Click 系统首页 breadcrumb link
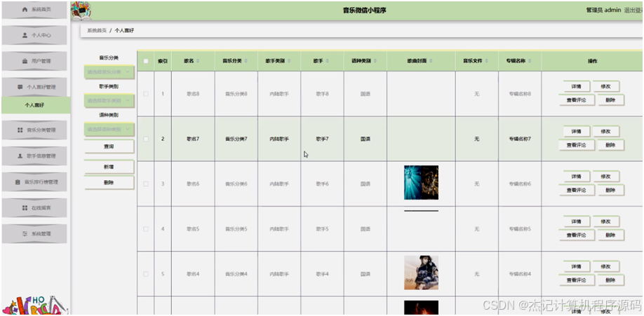The height and width of the screenshot is (316, 644). [x=97, y=31]
